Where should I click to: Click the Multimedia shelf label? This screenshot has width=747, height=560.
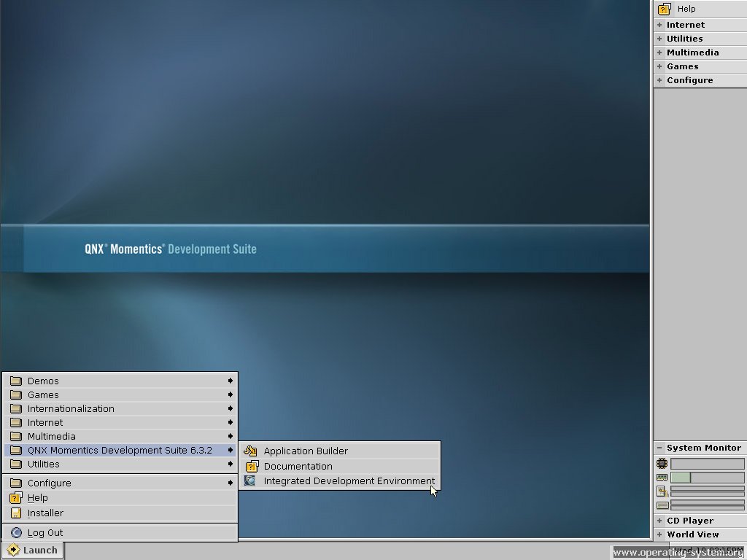click(x=693, y=52)
